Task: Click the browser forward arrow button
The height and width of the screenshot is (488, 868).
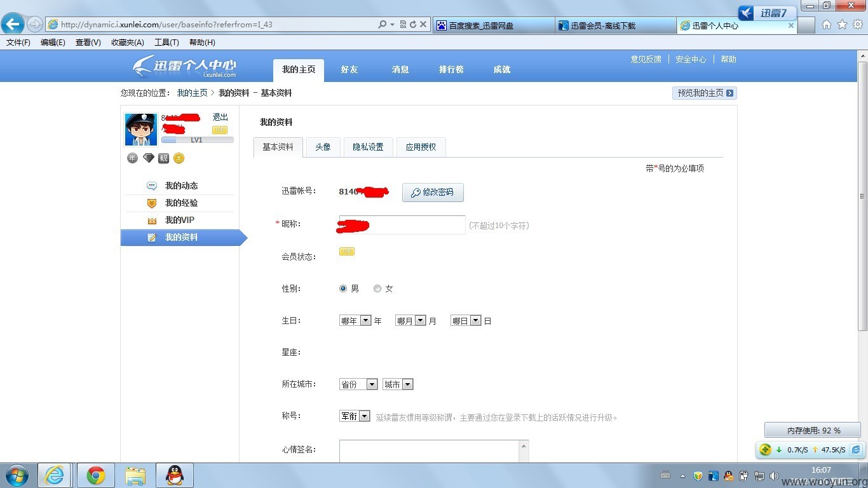Action: coord(35,25)
